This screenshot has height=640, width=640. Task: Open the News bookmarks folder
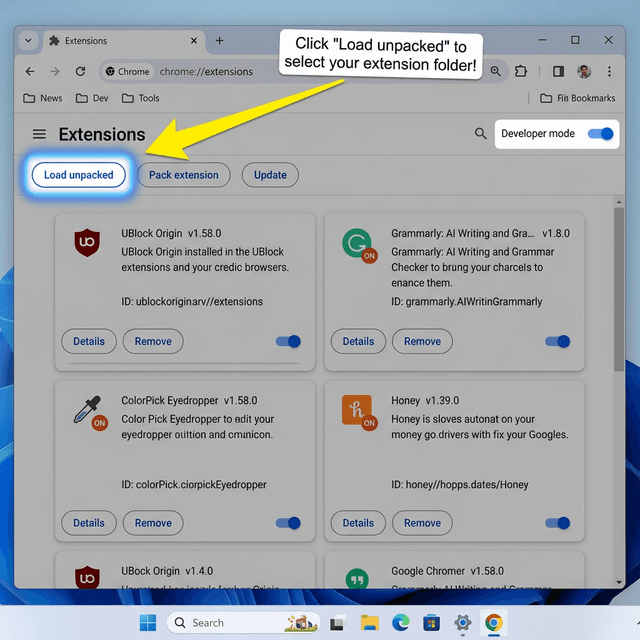(43, 98)
